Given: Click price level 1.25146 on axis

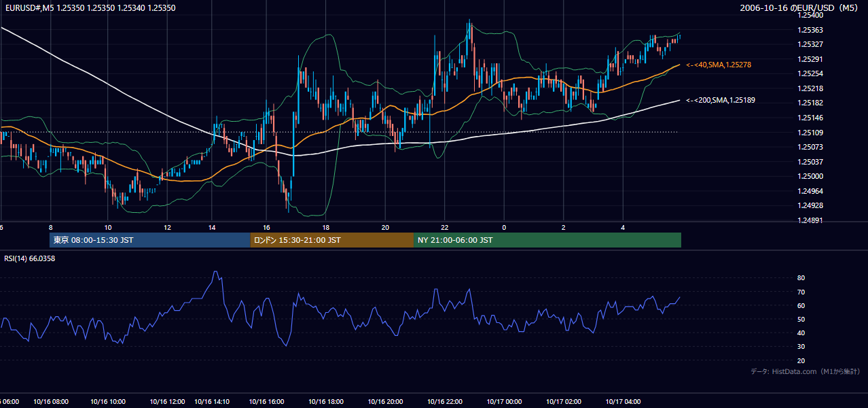Looking at the screenshot, I should click(x=810, y=118).
